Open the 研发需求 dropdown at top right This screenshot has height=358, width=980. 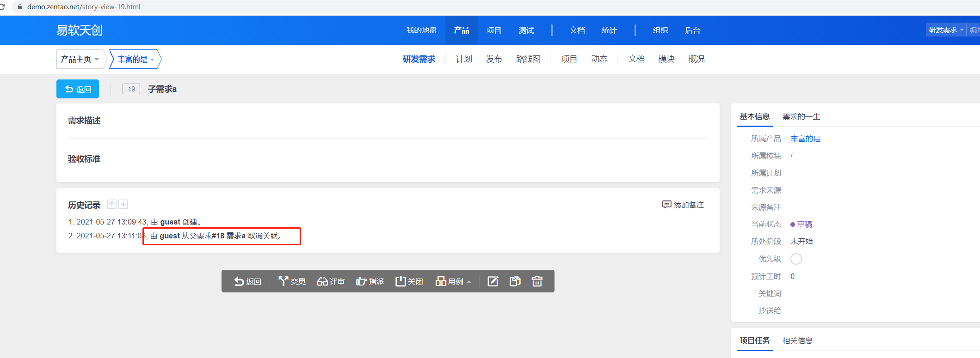pyautogui.click(x=946, y=30)
